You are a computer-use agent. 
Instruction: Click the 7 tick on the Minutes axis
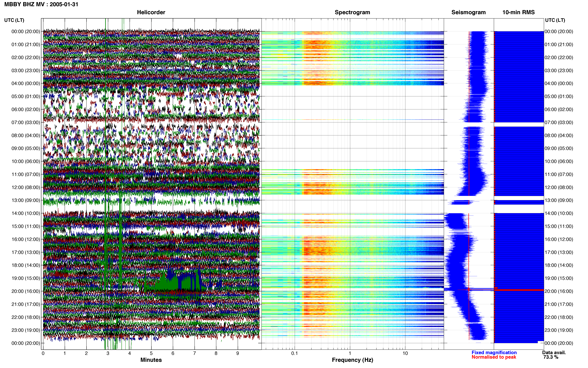pyautogui.click(x=195, y=353)
